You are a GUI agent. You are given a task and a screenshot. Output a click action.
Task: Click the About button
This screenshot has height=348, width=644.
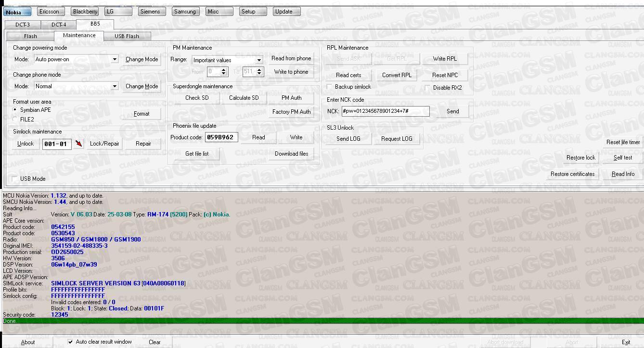click(x=28, y=342)
